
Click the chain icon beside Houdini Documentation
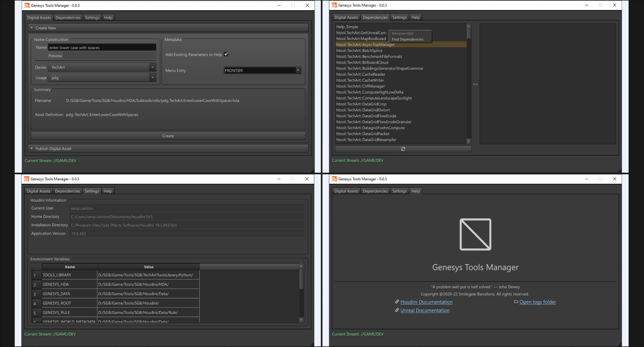(x=397, y=301)
